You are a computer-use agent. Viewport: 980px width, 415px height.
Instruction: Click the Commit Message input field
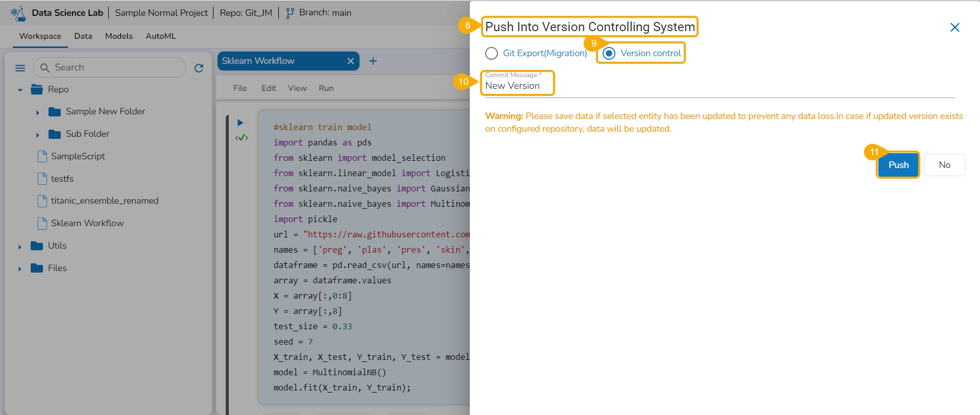pos(715,86)
